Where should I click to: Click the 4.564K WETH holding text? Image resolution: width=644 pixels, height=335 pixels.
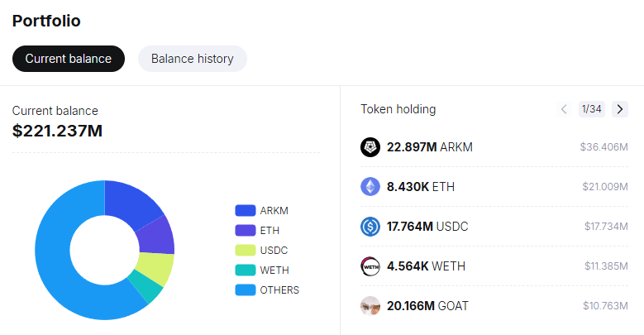coord(426,266)
